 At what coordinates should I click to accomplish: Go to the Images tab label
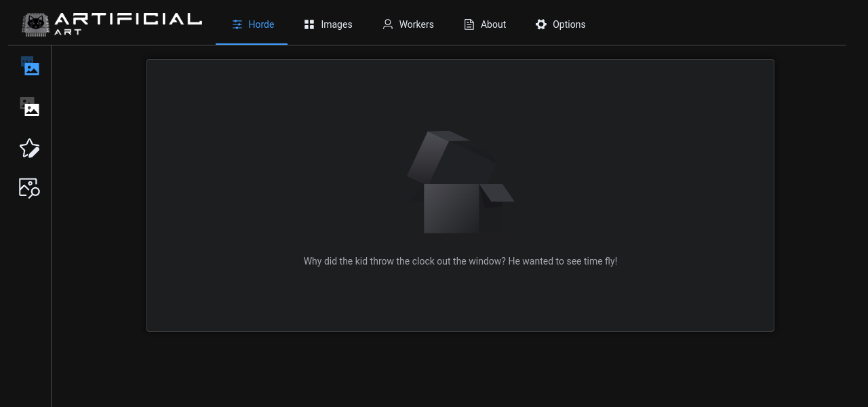tap(336, 24)
